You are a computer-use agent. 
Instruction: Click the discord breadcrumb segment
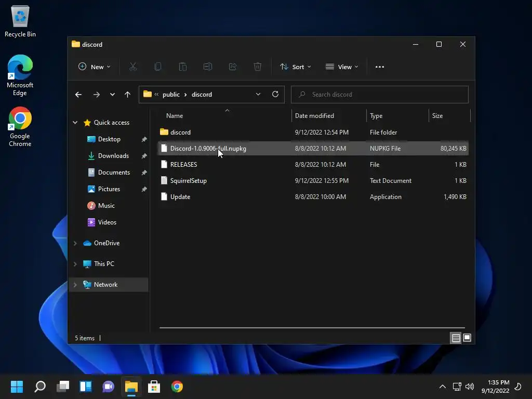coord(202,95)
